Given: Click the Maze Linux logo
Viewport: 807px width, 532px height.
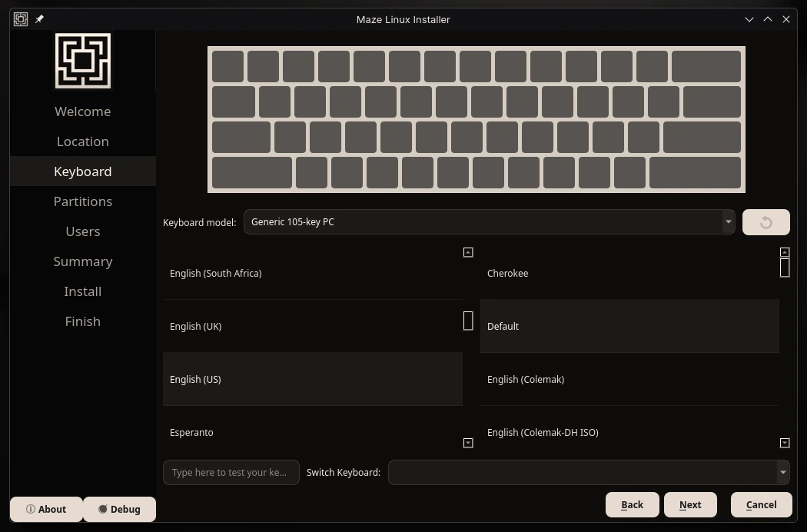Looking at the screenshot, I should coord(83,61).
